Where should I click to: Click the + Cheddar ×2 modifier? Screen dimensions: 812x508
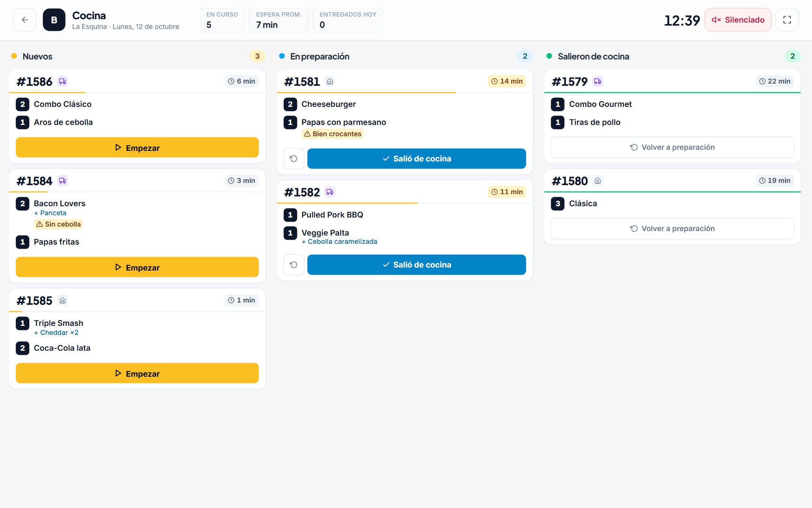point(56,333)
